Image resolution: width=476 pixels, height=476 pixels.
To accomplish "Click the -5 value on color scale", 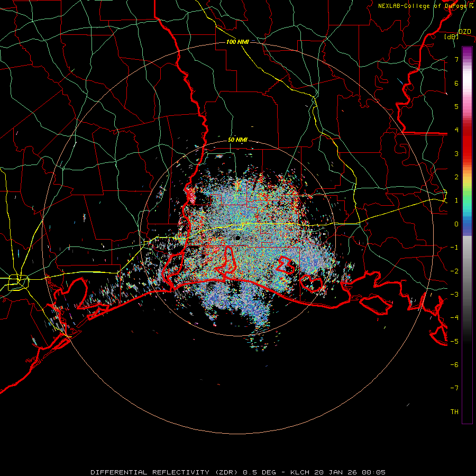I will pos(454,341).
